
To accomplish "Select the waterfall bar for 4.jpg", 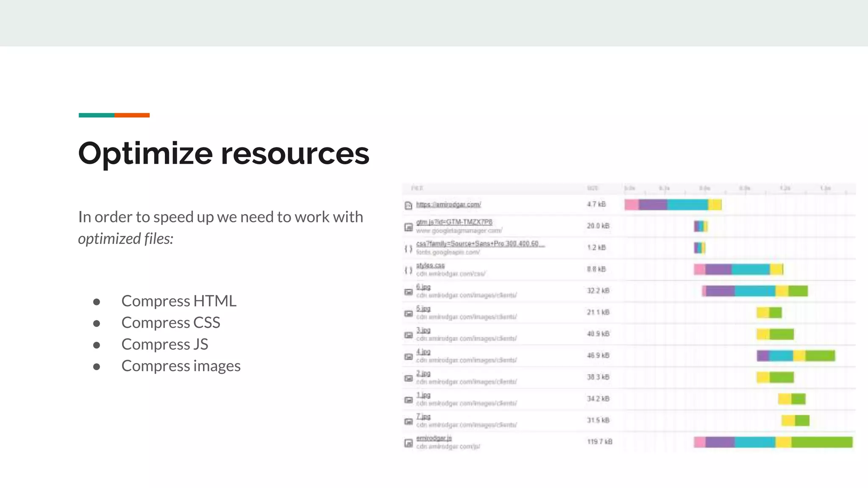I will (796, 356).
